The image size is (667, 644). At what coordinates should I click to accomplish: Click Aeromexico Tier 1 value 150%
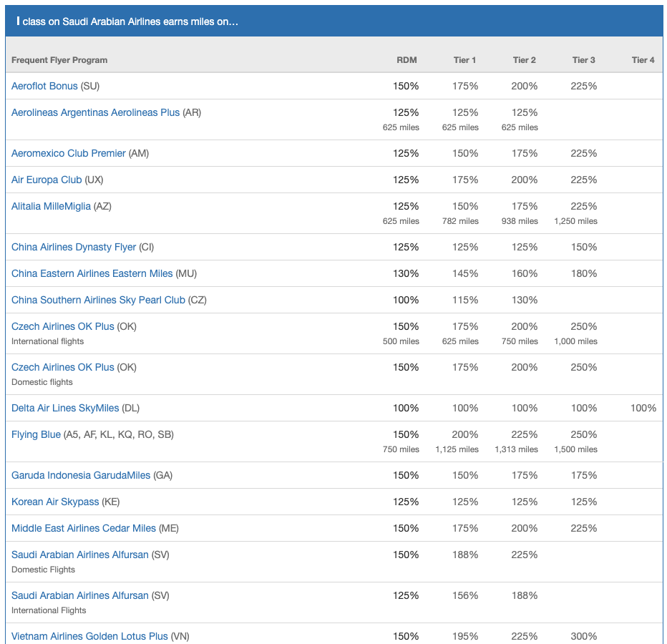click(465, 153)
